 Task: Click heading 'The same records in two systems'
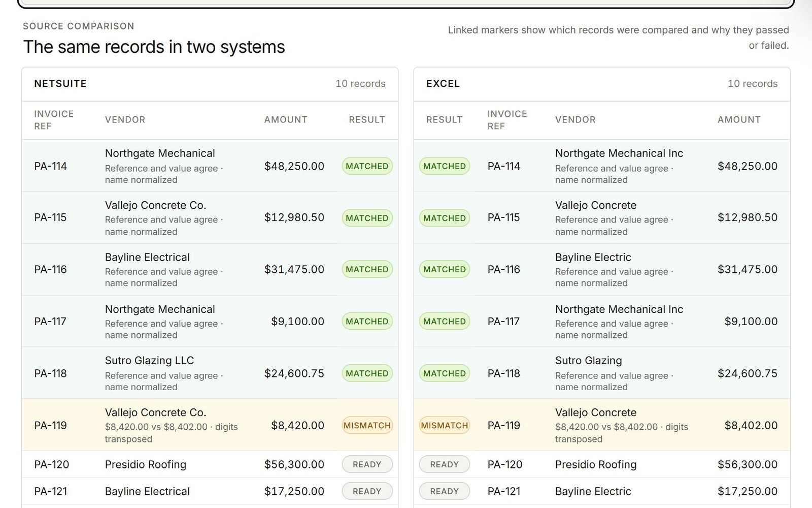pyautogui.click(x=154, y=47)
